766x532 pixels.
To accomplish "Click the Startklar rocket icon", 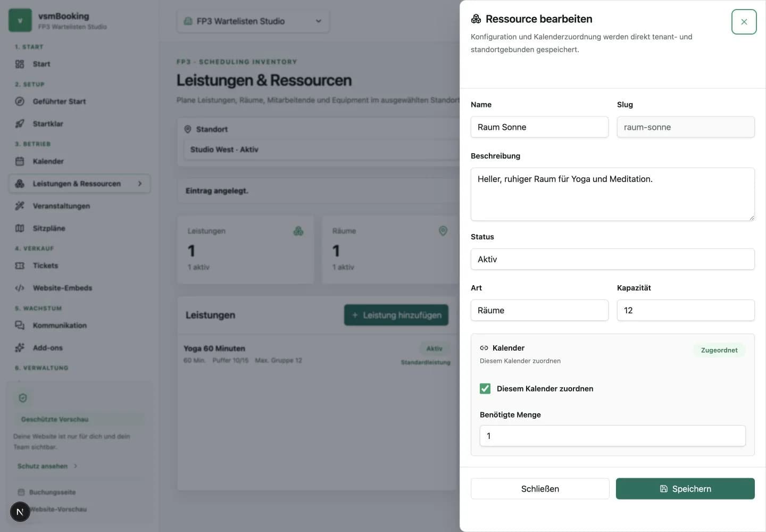I will tap(20, 124).
